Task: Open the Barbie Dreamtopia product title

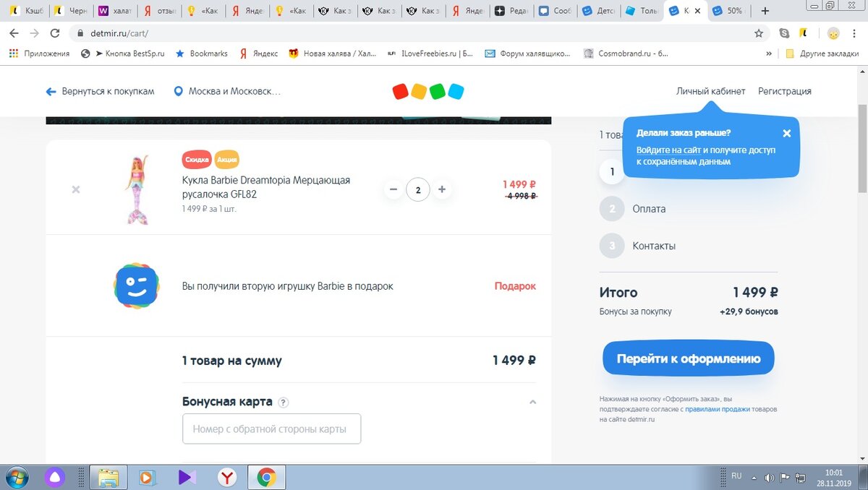Action: coord(266,187)
